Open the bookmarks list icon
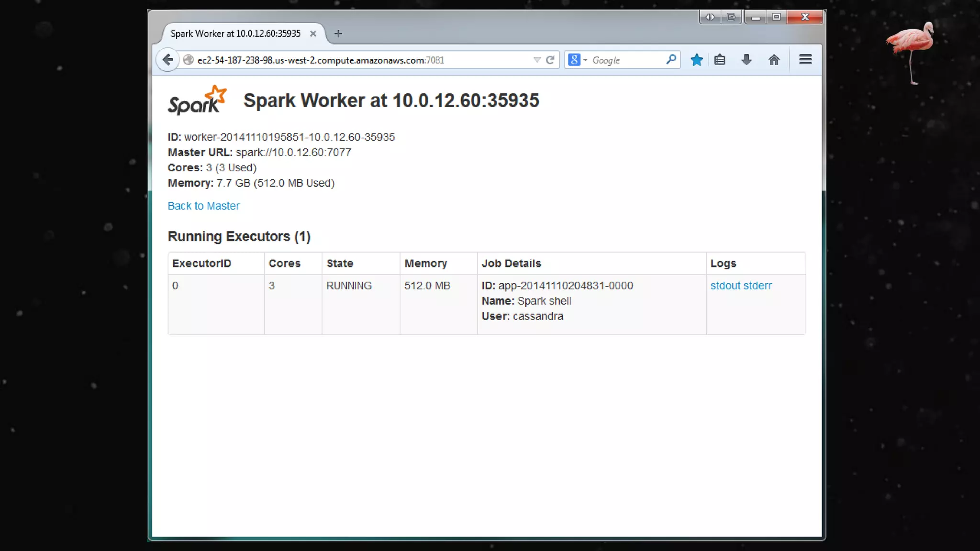The width and height of the screenshot is (980, 551). click(x=720, y=60)
